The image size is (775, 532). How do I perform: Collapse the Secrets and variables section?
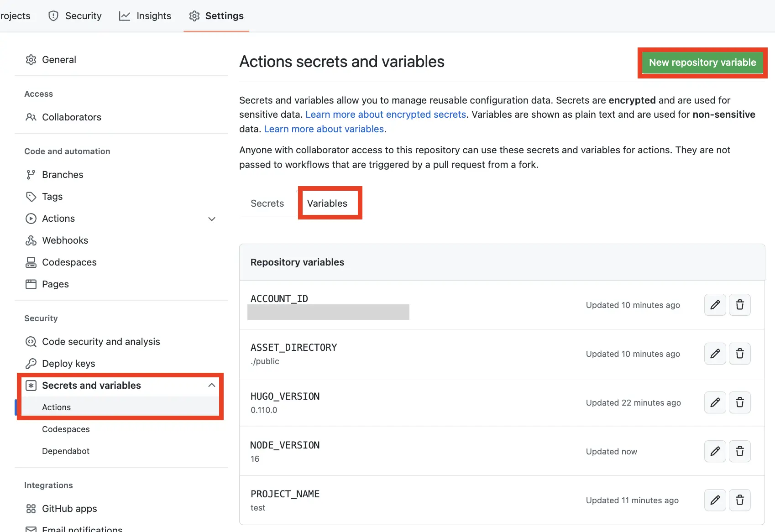[x=211, y=385]
